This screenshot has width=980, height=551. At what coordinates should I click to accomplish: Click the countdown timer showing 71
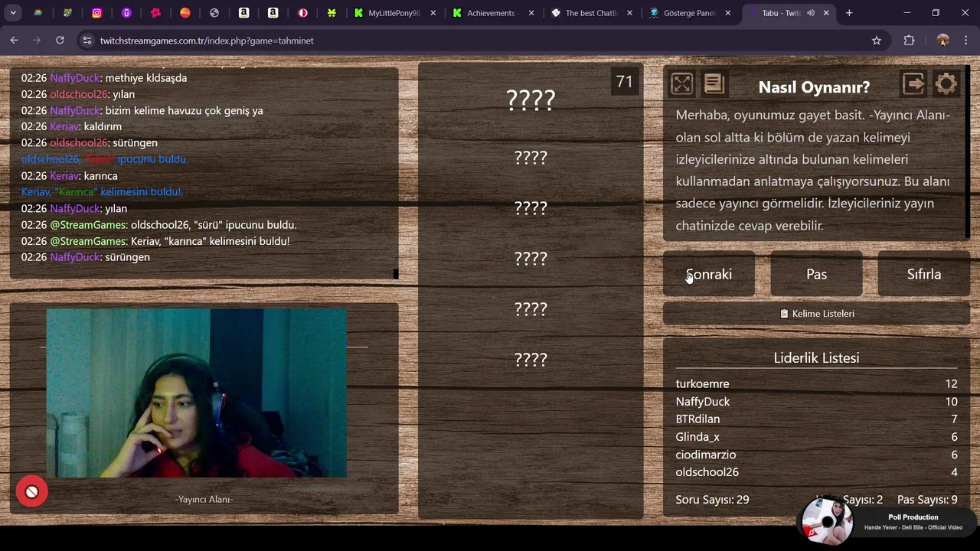click(624, 82)
